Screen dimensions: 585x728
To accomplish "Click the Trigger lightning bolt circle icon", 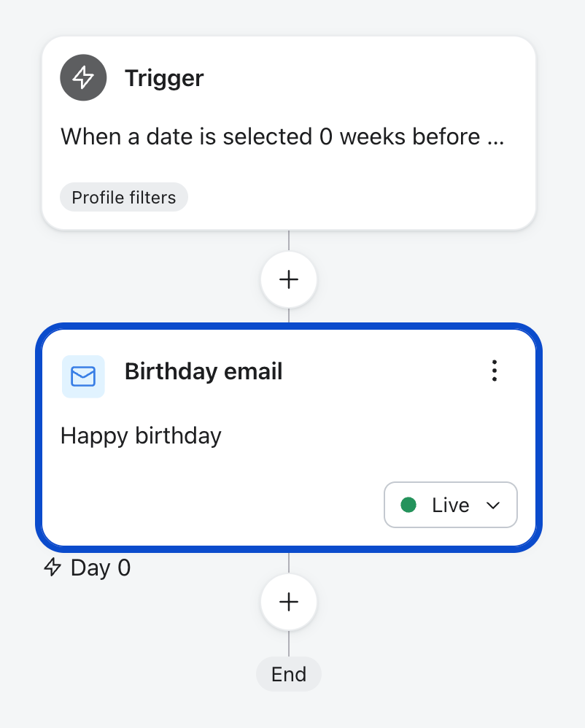I will (x=83, y=77).
